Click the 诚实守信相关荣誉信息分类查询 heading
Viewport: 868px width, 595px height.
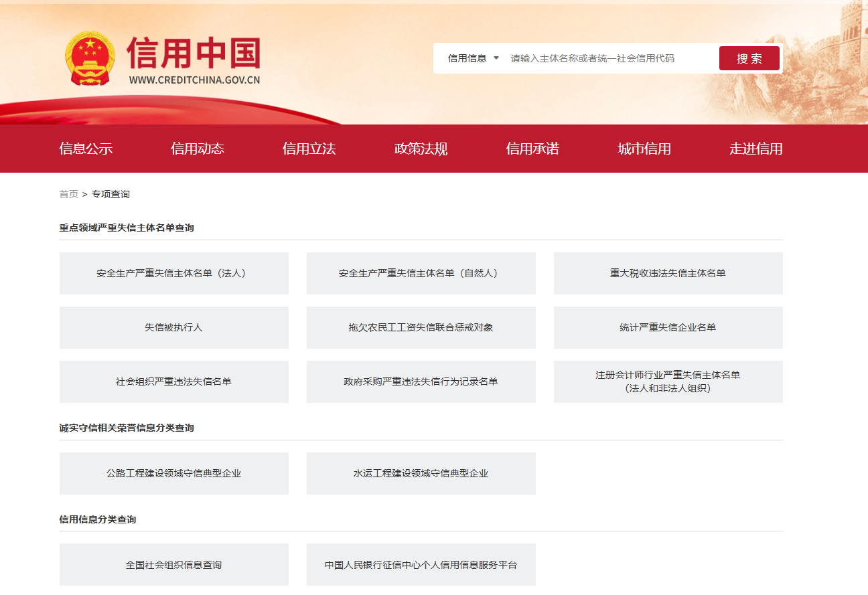click(x=127, y=428)
